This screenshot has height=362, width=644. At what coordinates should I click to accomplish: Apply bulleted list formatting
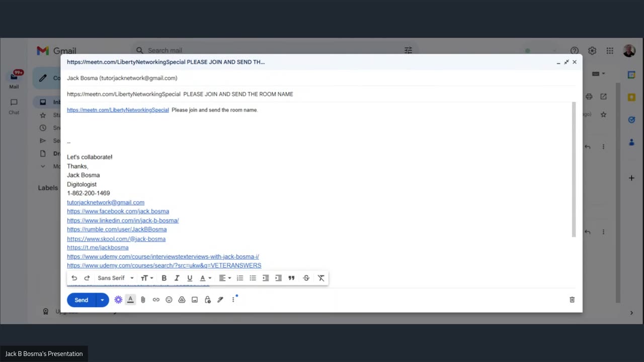[x=253, y=278]
